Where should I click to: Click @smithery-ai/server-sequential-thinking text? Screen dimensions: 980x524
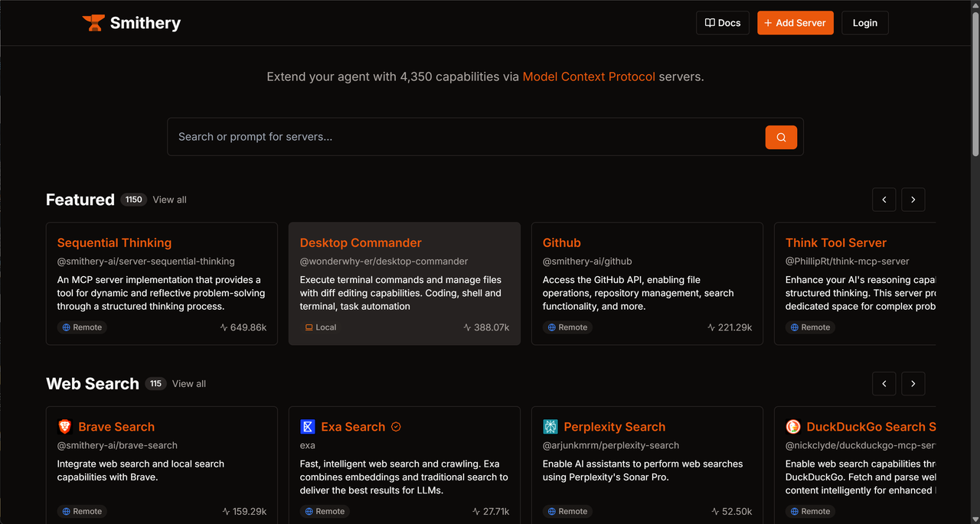click(x=146, y=262)
